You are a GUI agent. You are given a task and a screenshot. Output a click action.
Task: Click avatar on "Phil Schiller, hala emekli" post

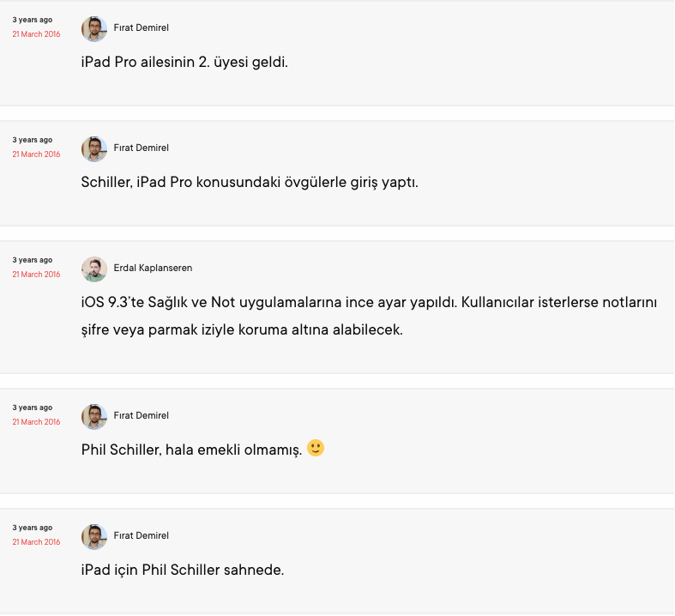[94, 416]
